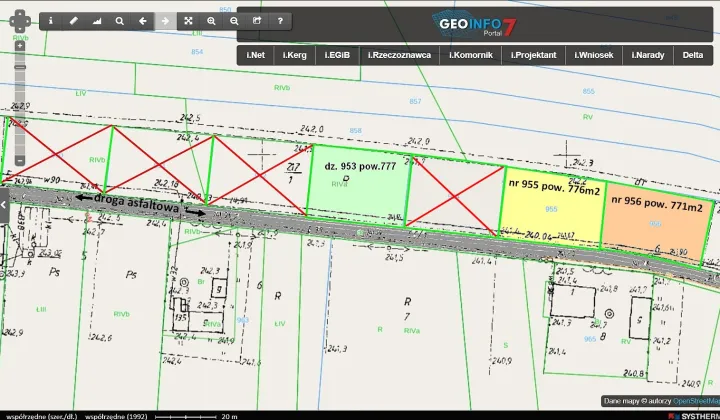Open the i.EGiB module

(337, 55)
